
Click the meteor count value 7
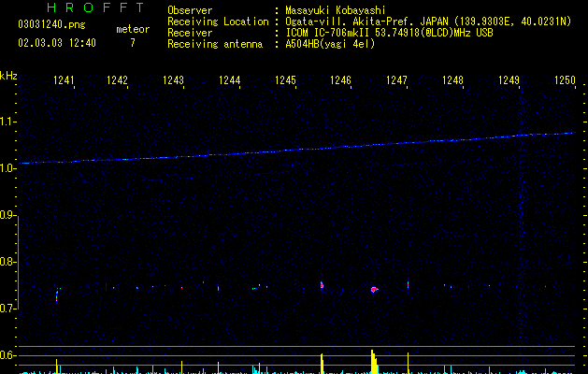click(x=133, y=43)
